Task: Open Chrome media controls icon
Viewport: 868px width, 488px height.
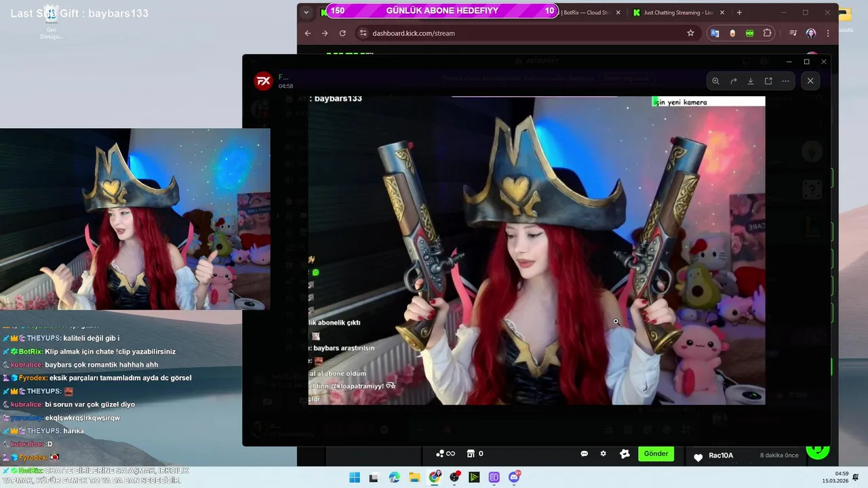Action: [793, 33]
